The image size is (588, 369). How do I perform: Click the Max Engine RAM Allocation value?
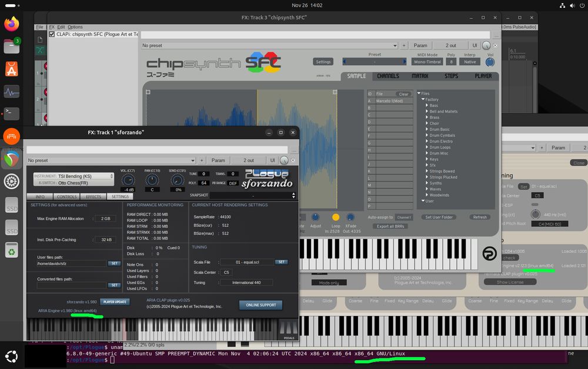(x=105, y=219)
